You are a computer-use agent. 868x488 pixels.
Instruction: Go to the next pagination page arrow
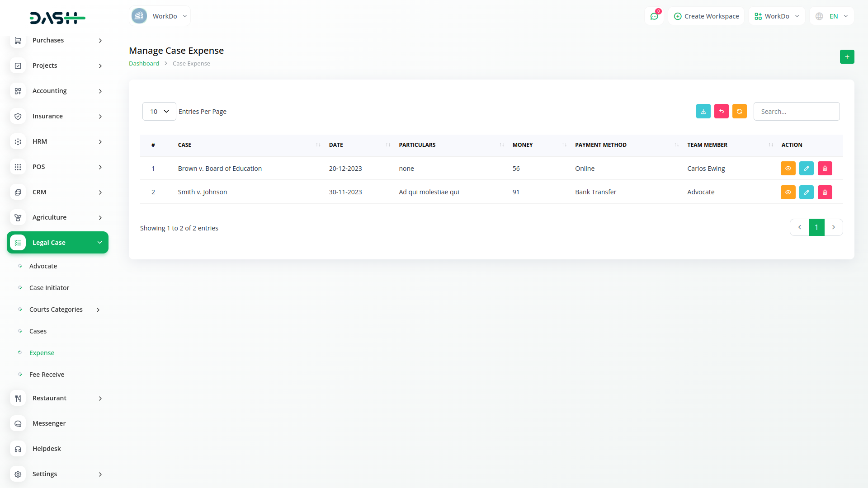pos(833,227)
